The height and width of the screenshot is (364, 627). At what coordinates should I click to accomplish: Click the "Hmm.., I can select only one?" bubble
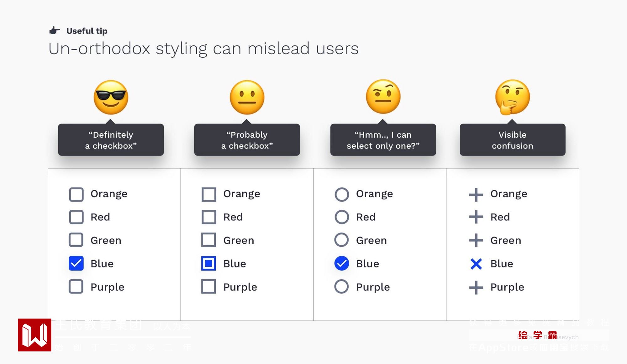click(x=383, y=140)
